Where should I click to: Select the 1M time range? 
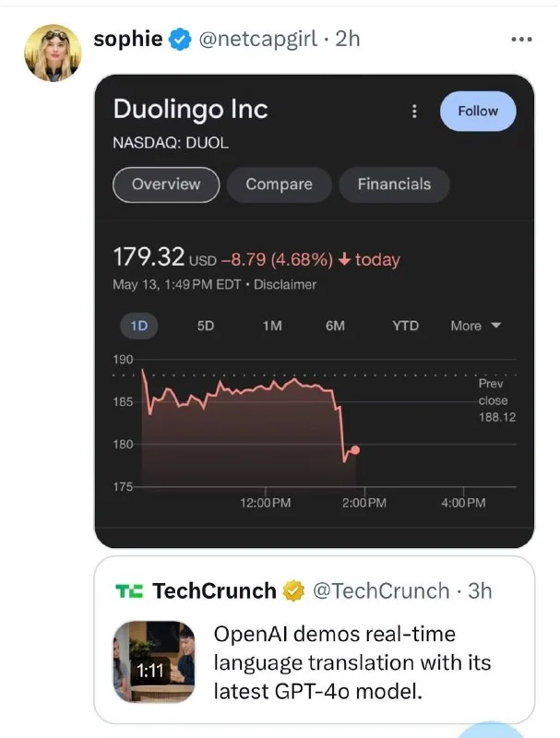coord(272,326)
